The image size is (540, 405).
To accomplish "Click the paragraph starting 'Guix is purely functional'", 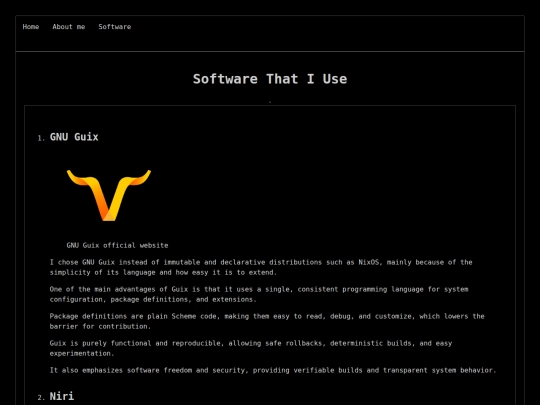I will pyautogui.click(x=251, y=348).
